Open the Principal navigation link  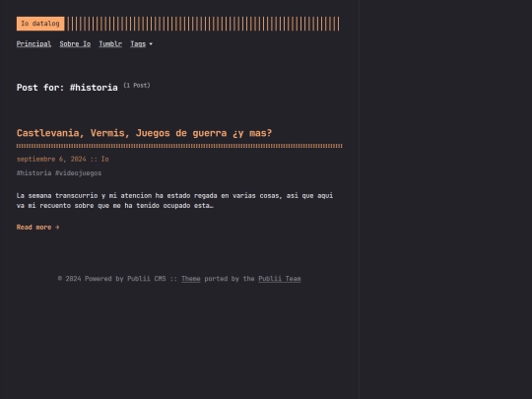point(33,44)
